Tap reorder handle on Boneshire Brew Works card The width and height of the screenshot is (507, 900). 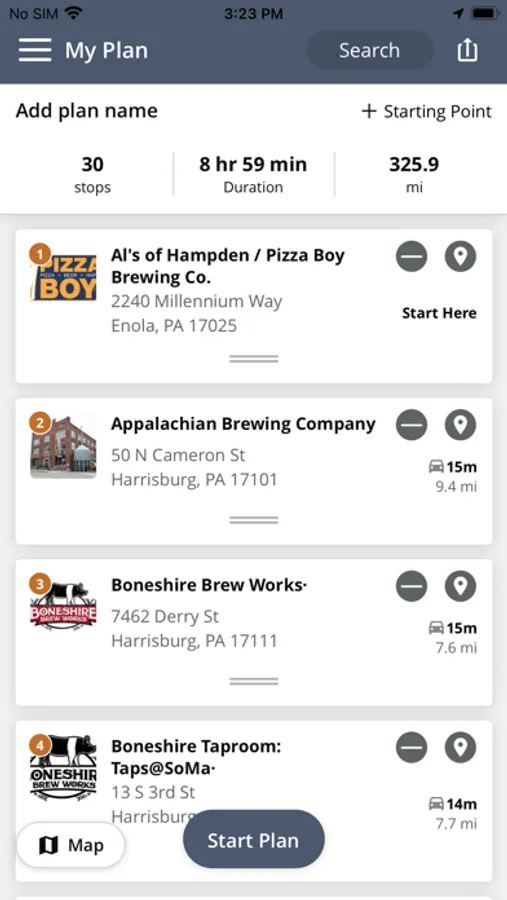click(254, 681)
